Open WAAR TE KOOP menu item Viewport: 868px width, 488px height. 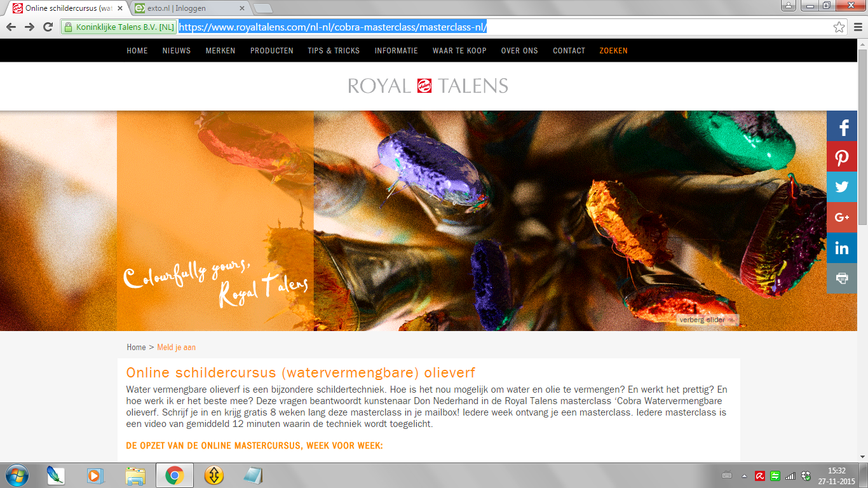coord(459,51)
